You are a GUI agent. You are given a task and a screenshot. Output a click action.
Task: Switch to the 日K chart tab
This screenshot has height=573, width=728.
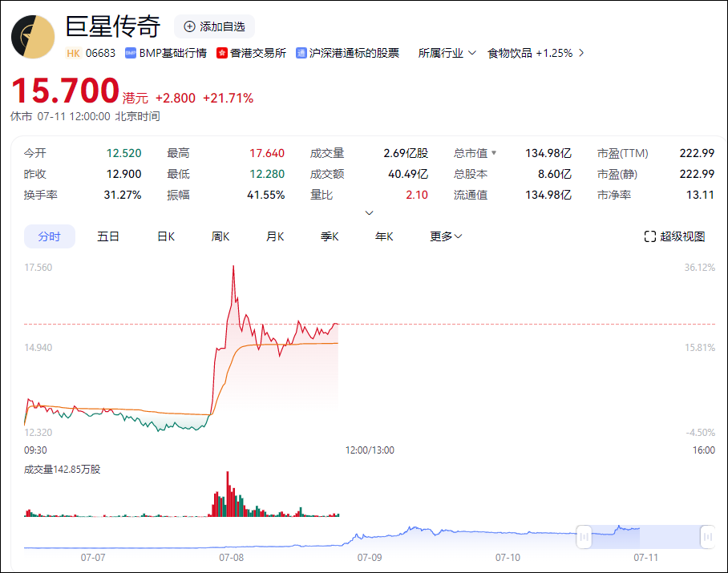[166, 236]
